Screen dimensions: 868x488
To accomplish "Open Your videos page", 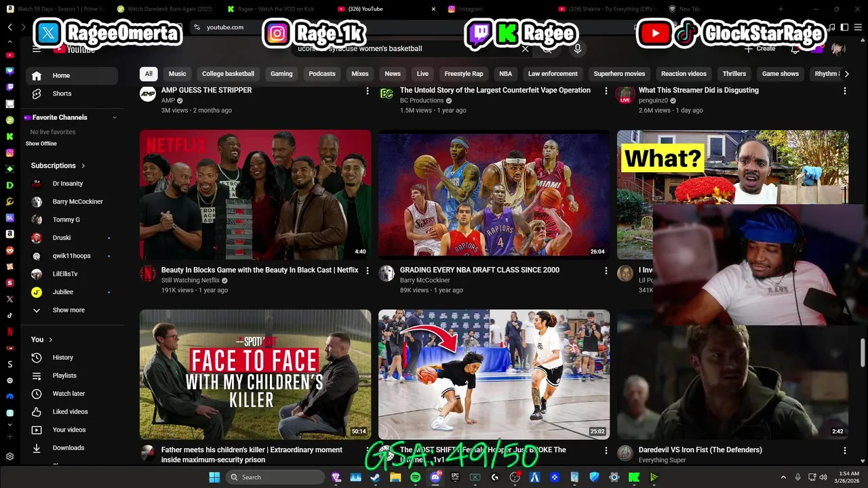I will point(72,430).
